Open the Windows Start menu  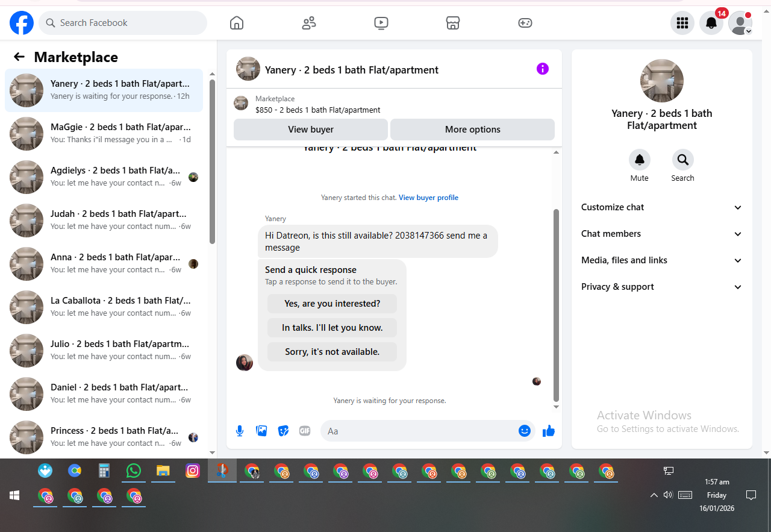click(x=14, y=495)
